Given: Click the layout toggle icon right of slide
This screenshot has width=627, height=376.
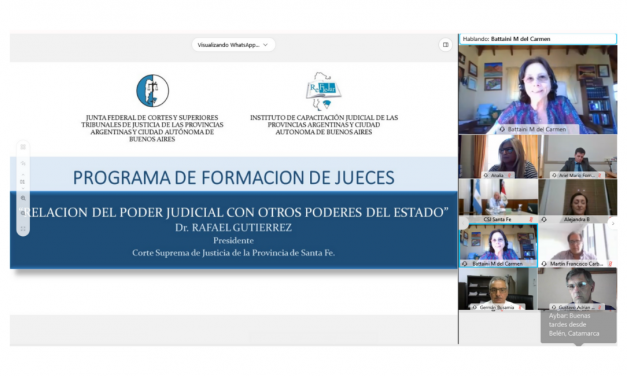Looking at the screenshot, I should tap(445, 45).
